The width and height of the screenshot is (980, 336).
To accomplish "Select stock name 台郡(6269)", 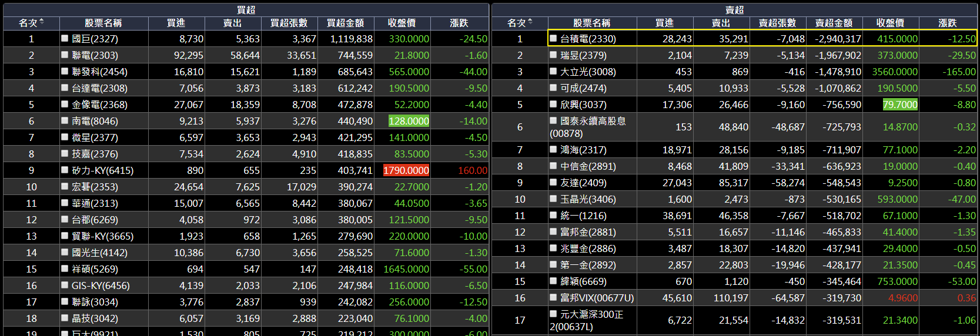I will [x=95, y=220].
